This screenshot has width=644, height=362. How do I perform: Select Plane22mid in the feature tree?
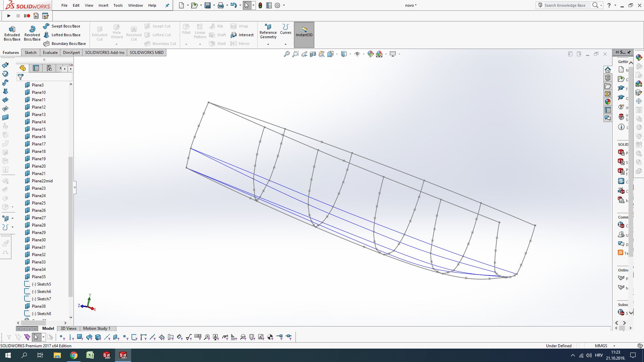click(42, 181)
